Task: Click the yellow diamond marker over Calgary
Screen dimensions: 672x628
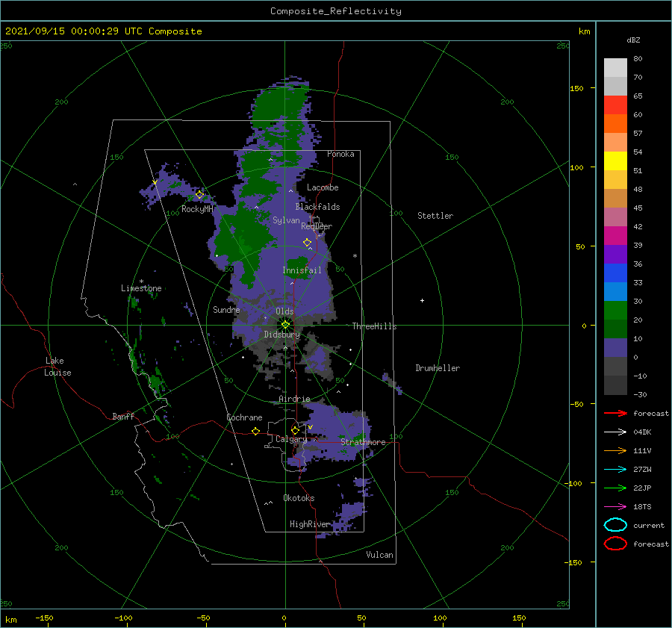Action: (295, 430)
